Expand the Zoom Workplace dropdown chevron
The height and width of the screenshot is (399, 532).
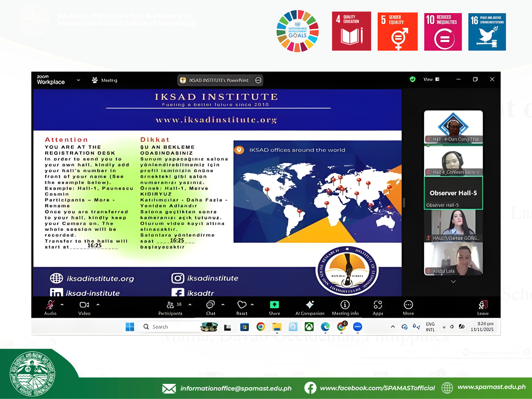(78, 80)
